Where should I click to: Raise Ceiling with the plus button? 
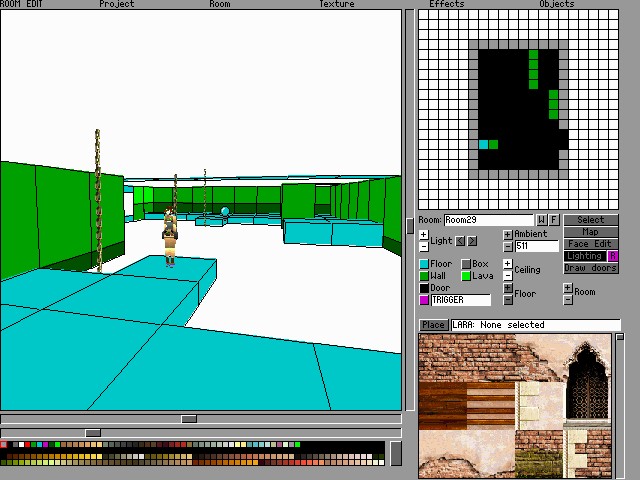(x=507, y=264)
